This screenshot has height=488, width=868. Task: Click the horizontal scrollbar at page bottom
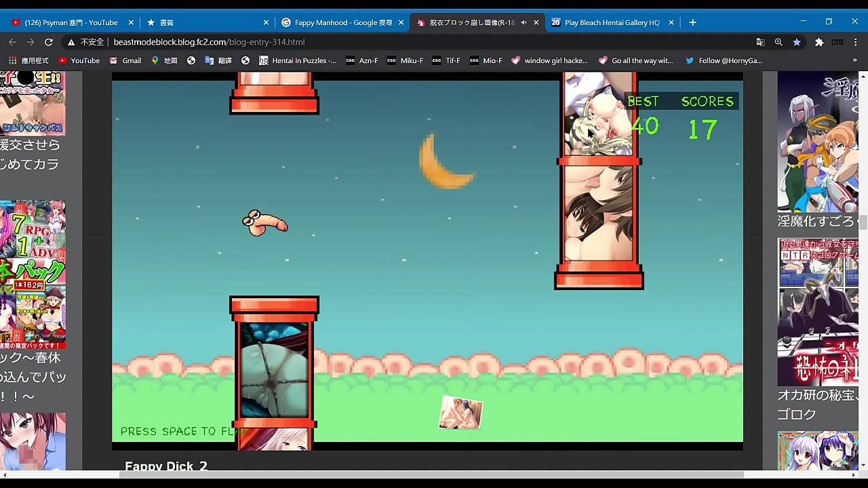point(431,474)
